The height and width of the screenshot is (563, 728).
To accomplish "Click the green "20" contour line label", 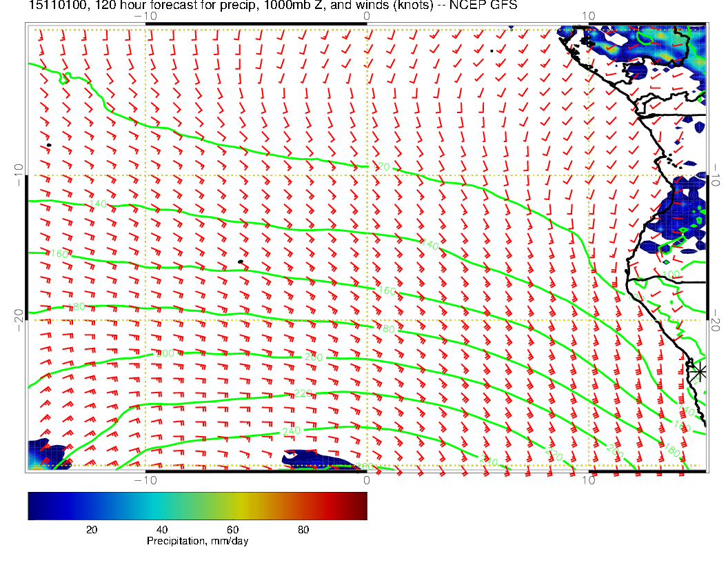I will coord(384,167).
